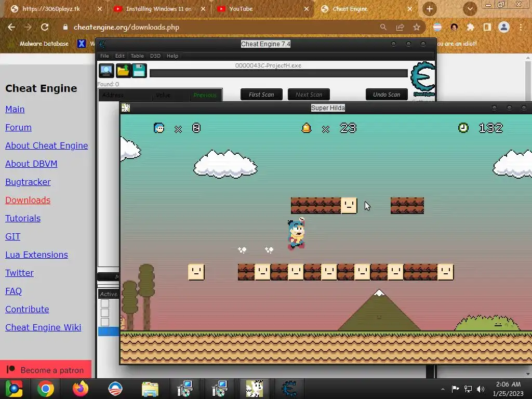Screen dimensions: 532x399
Task: Click the volume speaker tray icon
Action: pyautogui.click(x=481, y=389)
